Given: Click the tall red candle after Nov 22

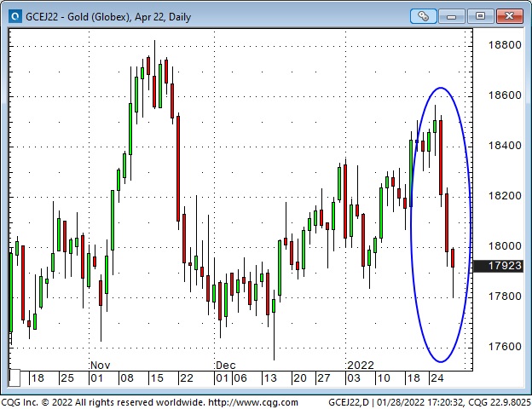Looking at the screenshot, I should (x=178, y=169).
